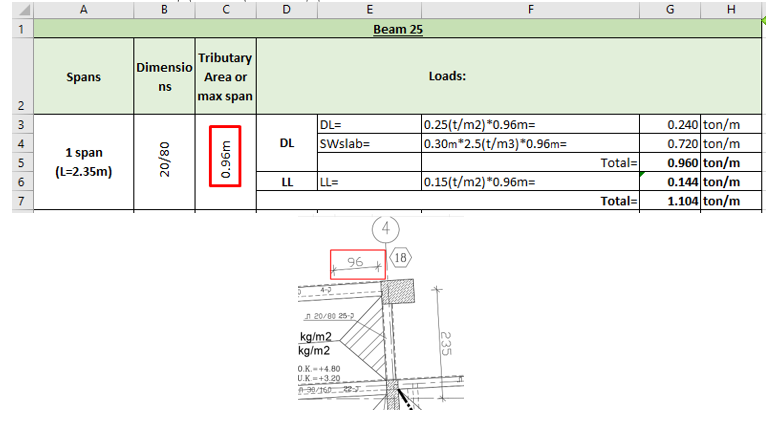Select the 1.104 grand total cell
The height and width of the screenshot is (440, 766).
pos(670,201)
